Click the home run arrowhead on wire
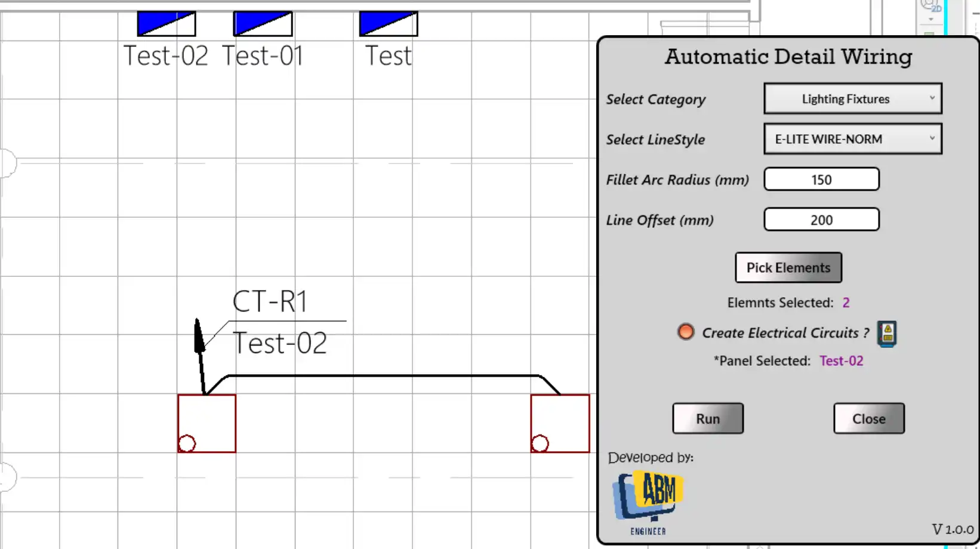Screen dimensions: 980x549 coord(199,336)
